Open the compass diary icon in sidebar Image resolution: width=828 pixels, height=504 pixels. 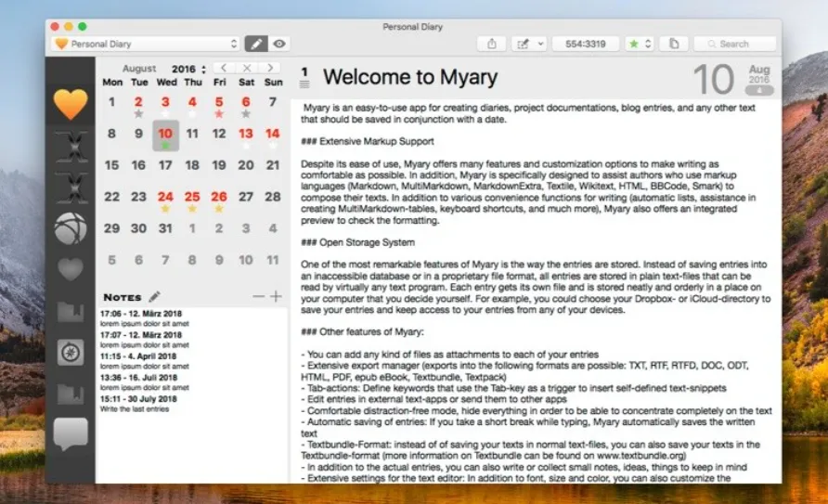click(71, 353)
